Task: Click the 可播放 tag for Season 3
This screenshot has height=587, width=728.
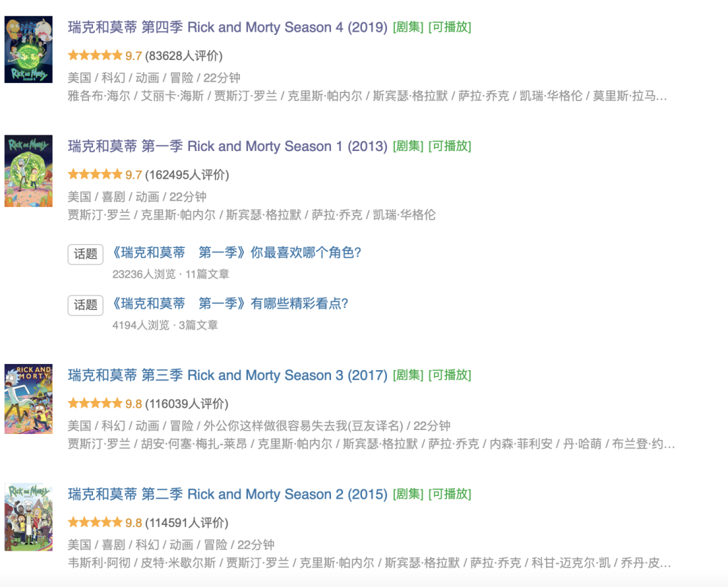Action: point(450,375)
